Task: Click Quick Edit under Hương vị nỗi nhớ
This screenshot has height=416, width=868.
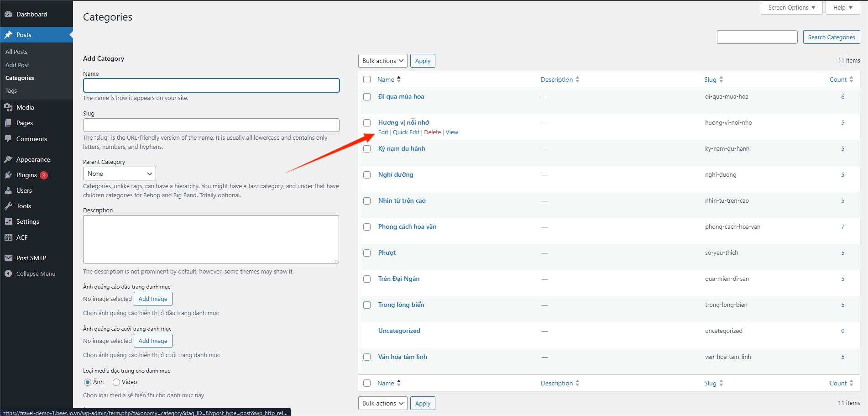Action: point(406,132)
